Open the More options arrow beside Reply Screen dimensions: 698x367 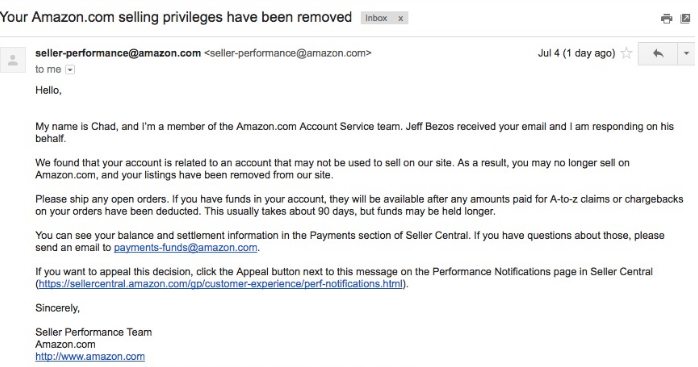(686, 53)
